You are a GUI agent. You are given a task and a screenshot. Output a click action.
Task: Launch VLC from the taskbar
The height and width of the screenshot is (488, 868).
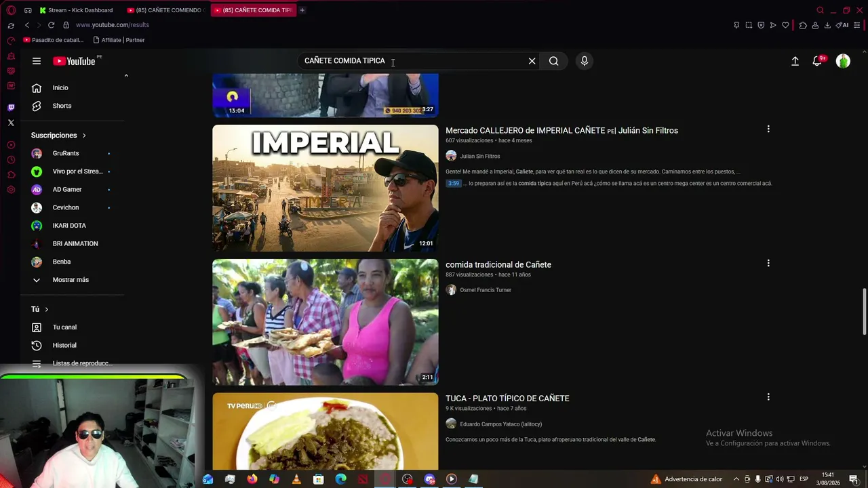click(296, 479)
